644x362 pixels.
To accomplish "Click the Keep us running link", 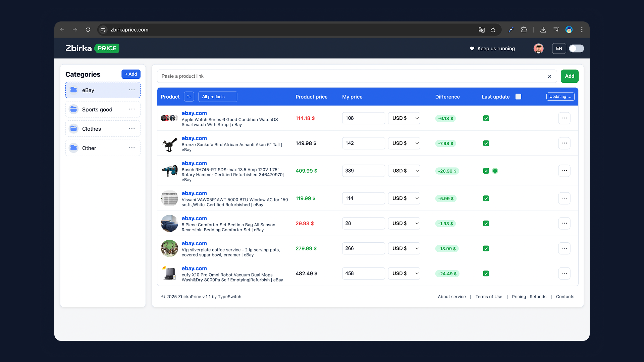I will [x=492, y=49].
